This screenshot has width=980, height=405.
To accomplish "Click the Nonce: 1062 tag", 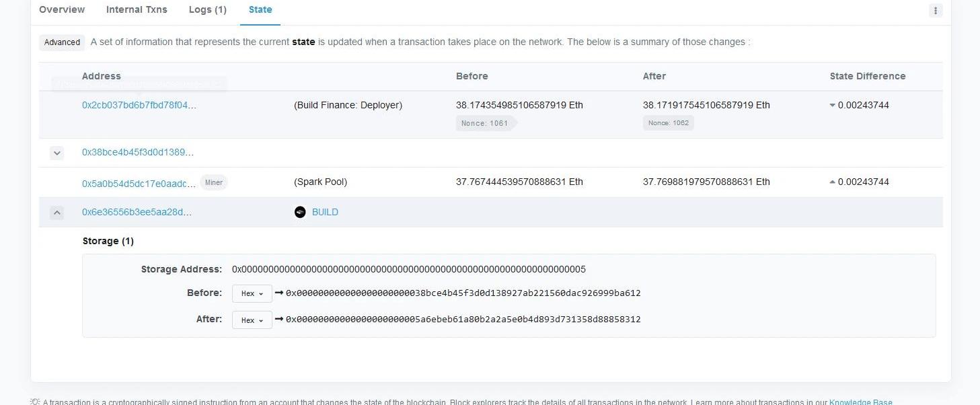I will (x=668, y=123).
